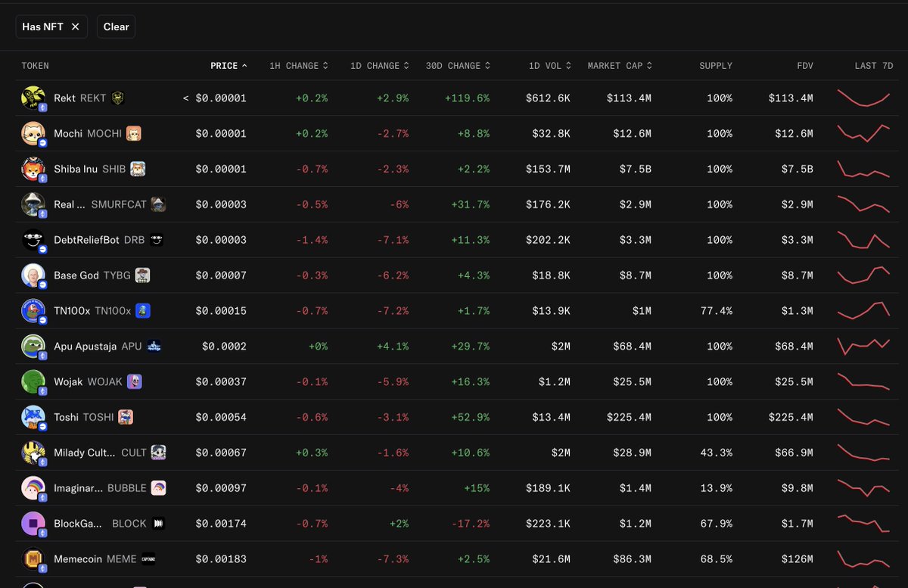Click the SUPPLY column header

716,66
